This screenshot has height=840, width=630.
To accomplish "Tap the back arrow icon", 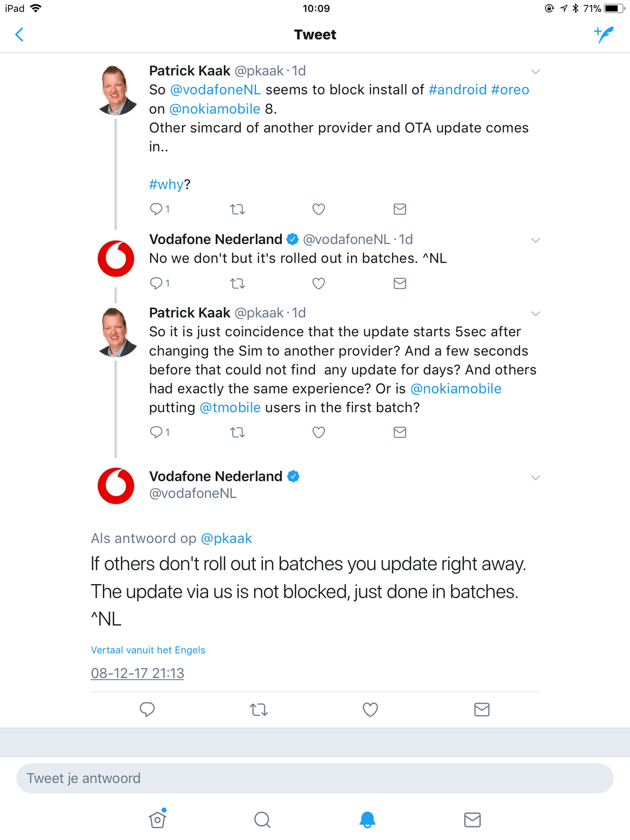I will pyautogui.click(x=20, y=35).
